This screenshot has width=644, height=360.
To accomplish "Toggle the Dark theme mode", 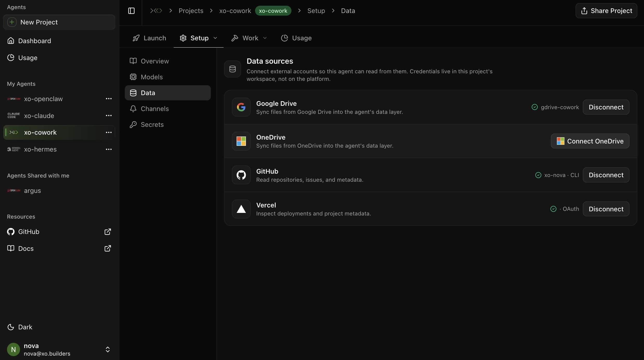I will point(20,327).
